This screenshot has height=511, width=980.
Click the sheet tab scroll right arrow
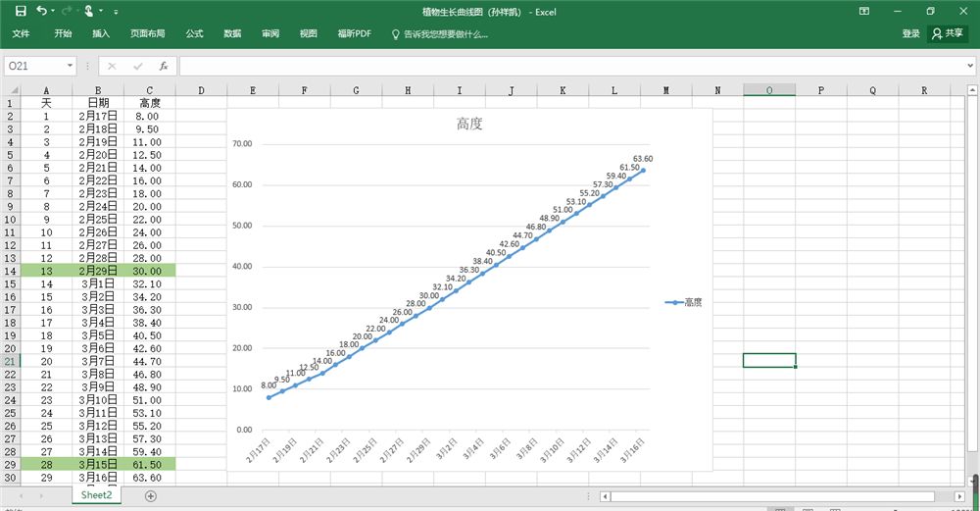[41, 496]
